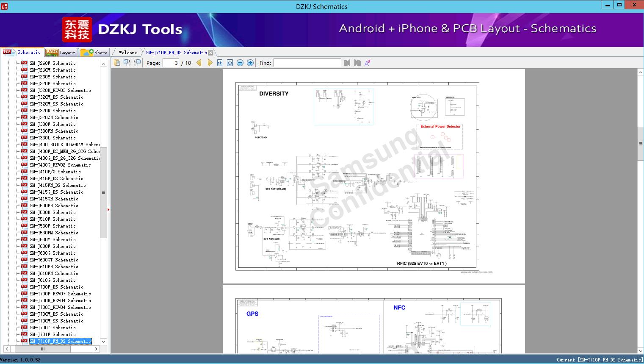The height and width of the screenshot is (364, 644).
Task: Click document viewer scroll-down arrow
Action: coord(641,350)
